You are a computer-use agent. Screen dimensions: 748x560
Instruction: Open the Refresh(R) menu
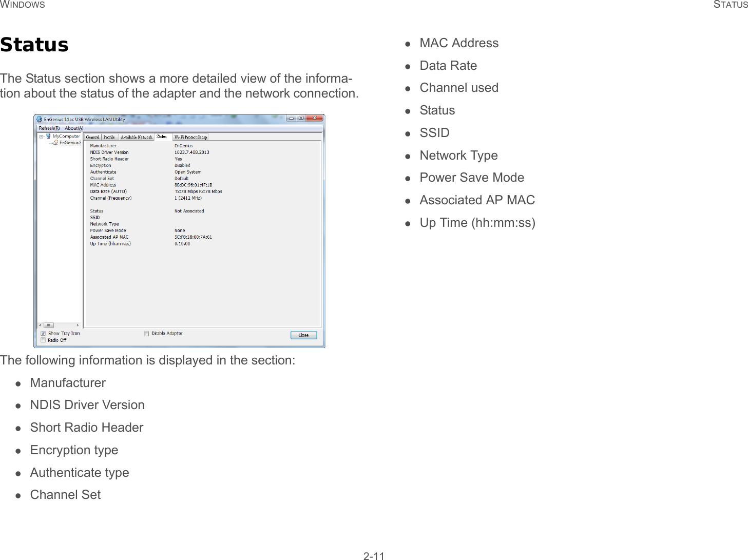49,128
